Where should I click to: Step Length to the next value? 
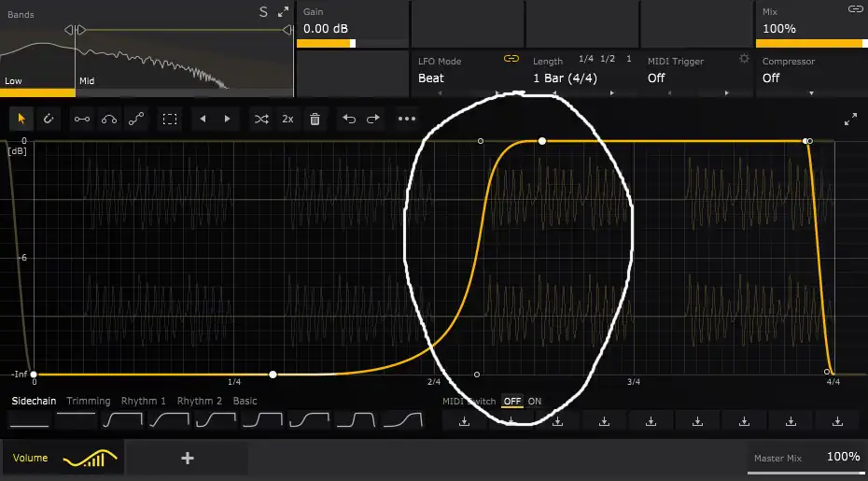point(611,93)
